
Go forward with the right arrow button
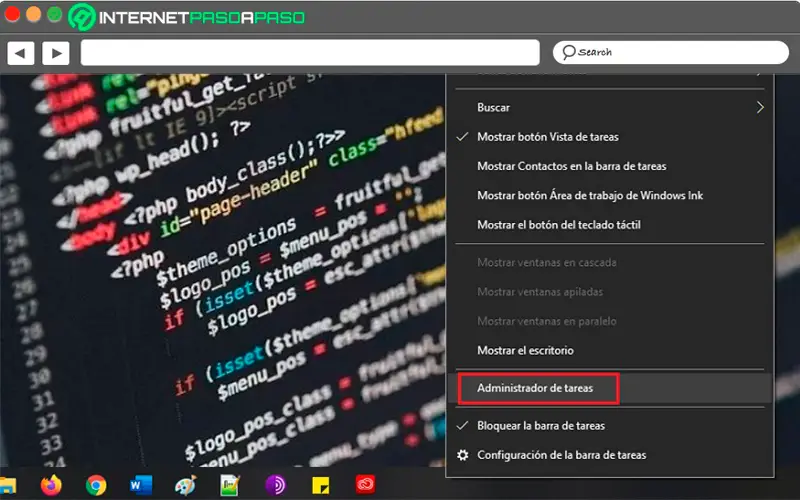click(56, 53)
